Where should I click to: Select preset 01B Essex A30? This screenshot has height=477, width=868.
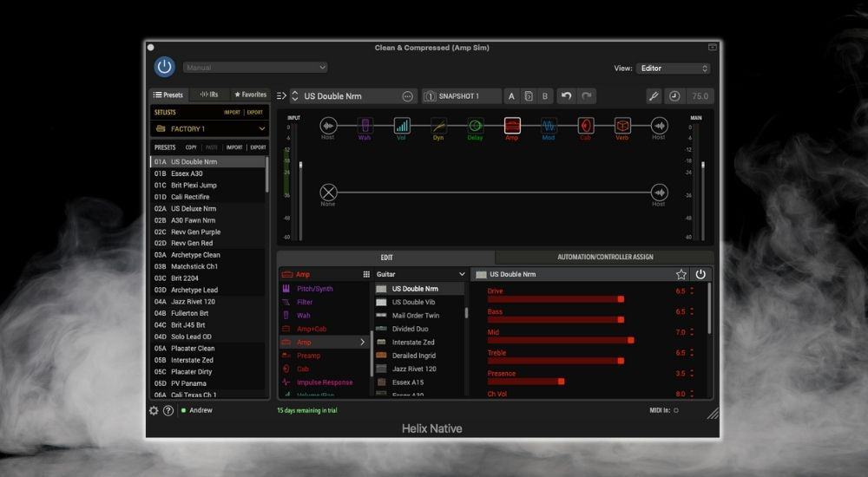[x=207, y=173]
